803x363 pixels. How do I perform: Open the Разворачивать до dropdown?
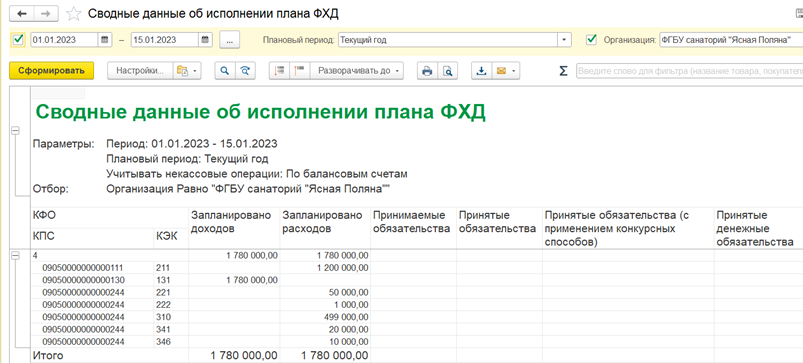[357, 71]
